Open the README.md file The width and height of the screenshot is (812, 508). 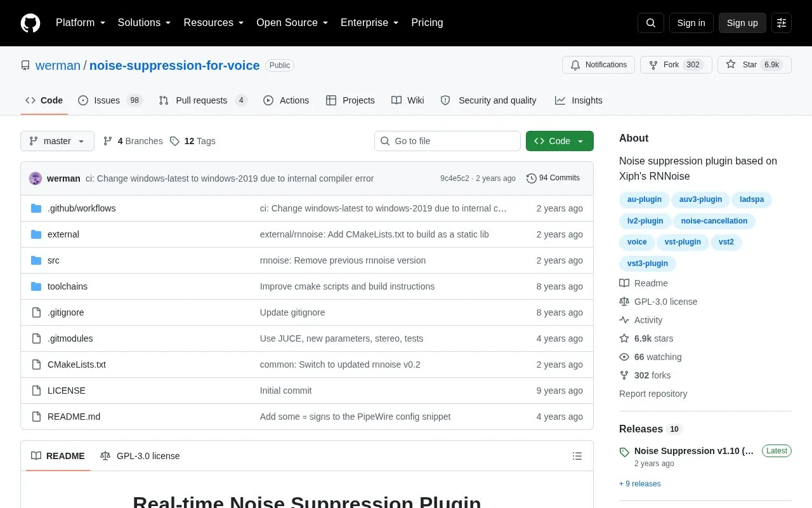pos(74,417)
